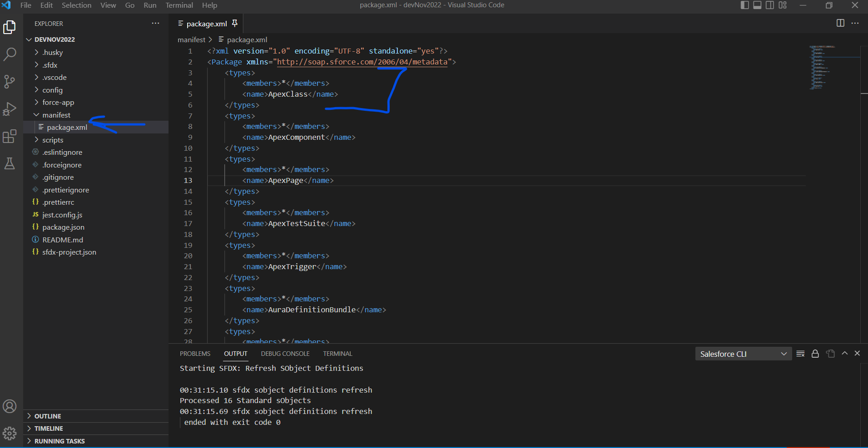Split the editor to the right
The width and height of the screenshot is (868, 448).
tap(840, 23)
